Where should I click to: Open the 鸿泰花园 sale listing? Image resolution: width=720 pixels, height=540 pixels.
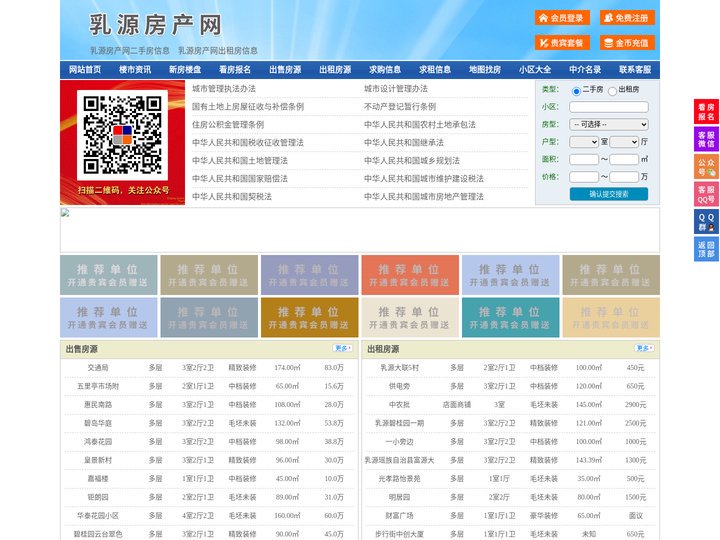(x=98, y=441)
